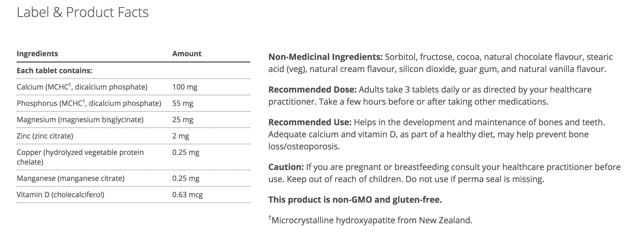
Task: Click the Microcrystalline hydroxyapatite footnote
Action: coord(371,220)
